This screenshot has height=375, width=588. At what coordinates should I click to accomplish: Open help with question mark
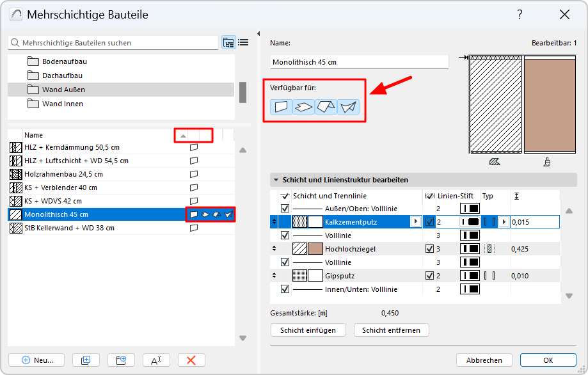coord(520,15)
